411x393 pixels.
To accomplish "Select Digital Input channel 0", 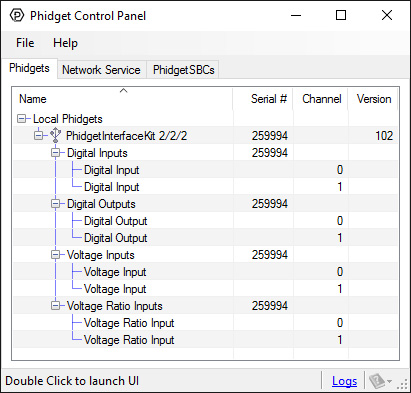I will click(205, 170).
